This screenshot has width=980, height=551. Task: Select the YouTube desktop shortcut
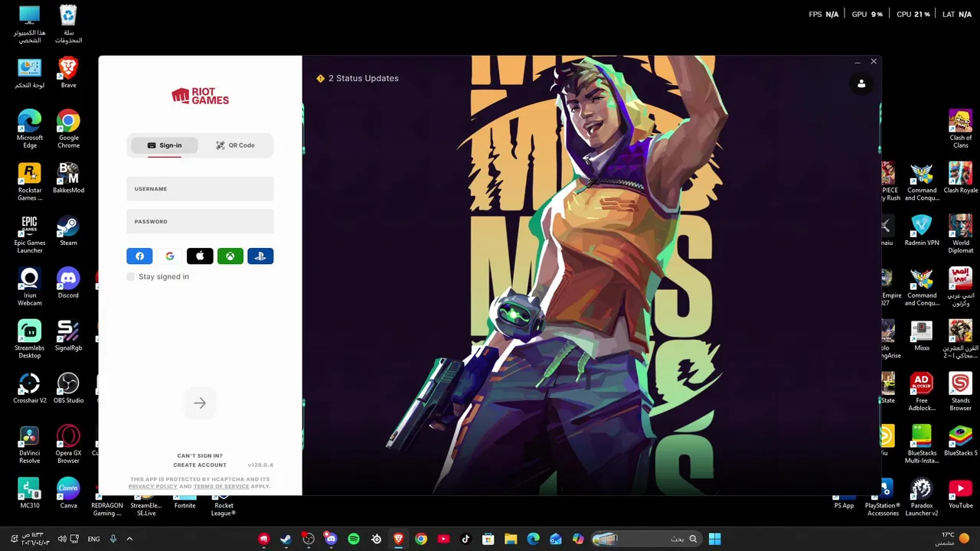(x=960, y=494)
